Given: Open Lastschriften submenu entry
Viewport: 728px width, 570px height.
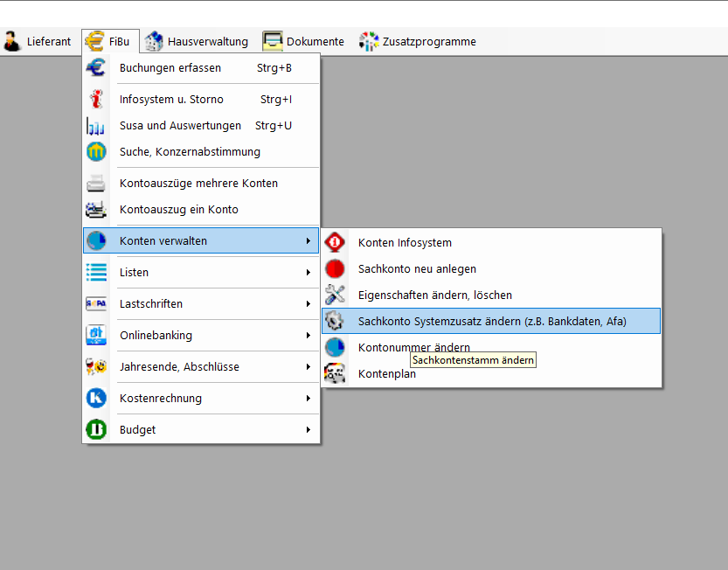Looking at the screenshot, I should click(201, 304).
